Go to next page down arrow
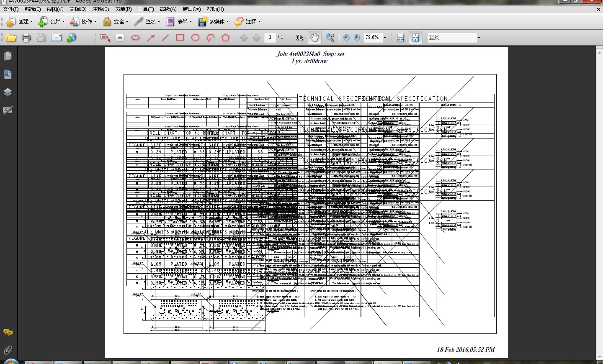 pos(257,38)
